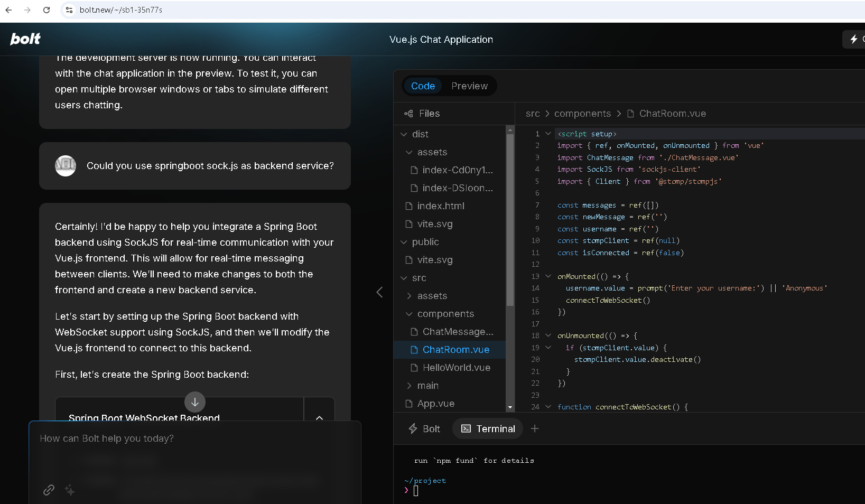Image resolution: width=865 pixels, height=504 pixels.
Task: Collapse Spring Boot WebSocket Backend section
Action: tap(319, 417)
